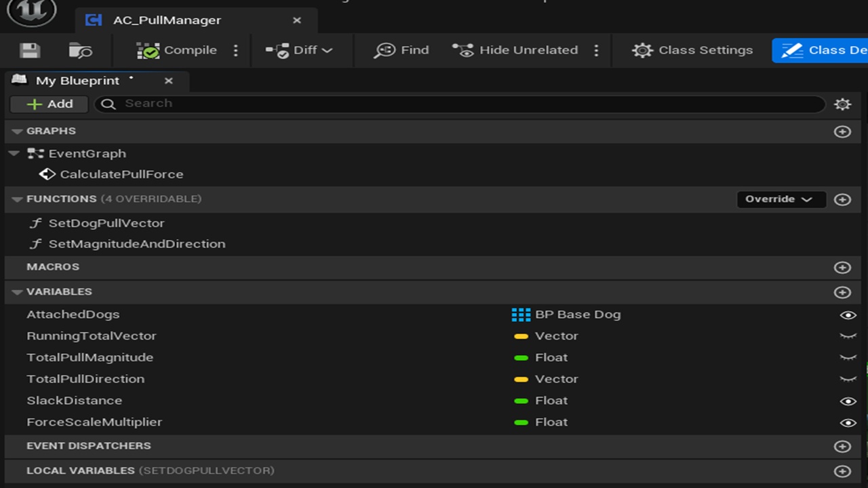868x488 pixels.
Task: Click the BP Base Dog array type icon
Action: click(x=521, y=314)
